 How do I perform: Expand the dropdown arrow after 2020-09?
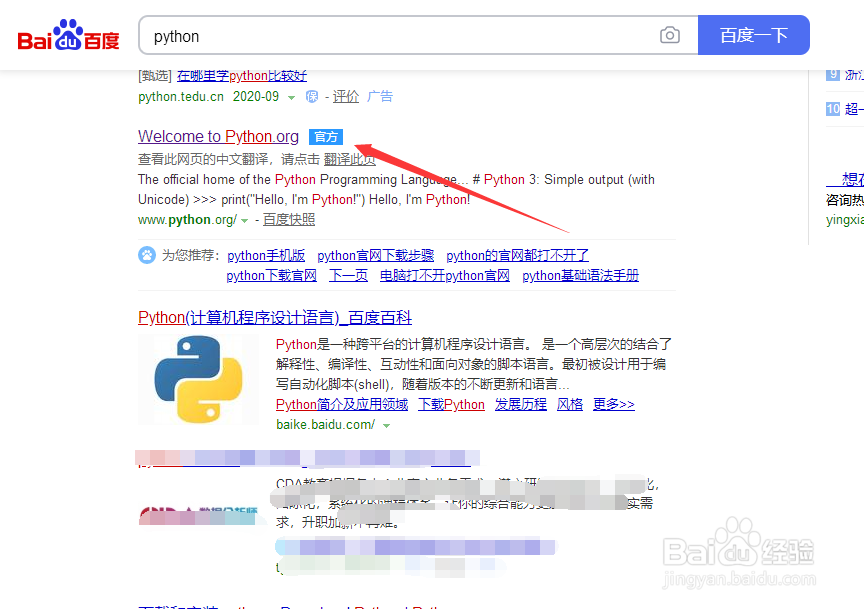290,95
